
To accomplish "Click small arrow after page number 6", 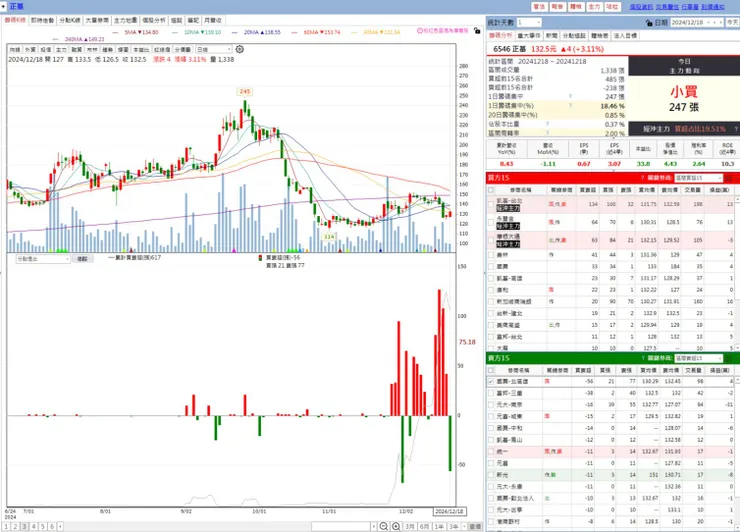I will click(x=60, y=526).
